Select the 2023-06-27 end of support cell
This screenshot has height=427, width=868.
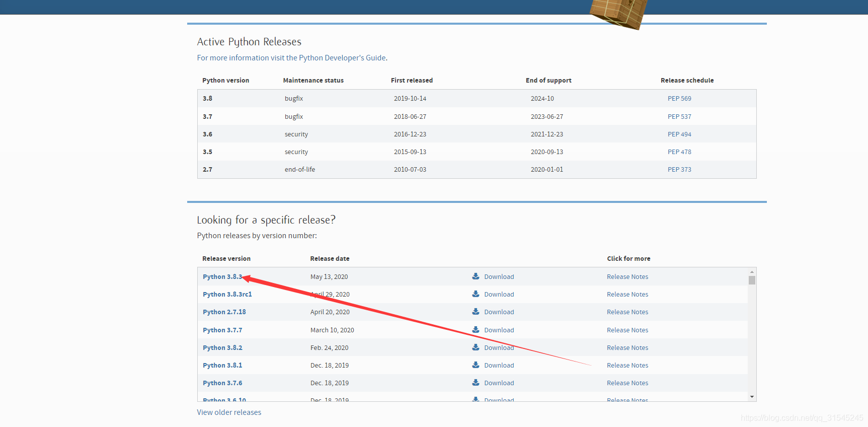coord(547,117)
